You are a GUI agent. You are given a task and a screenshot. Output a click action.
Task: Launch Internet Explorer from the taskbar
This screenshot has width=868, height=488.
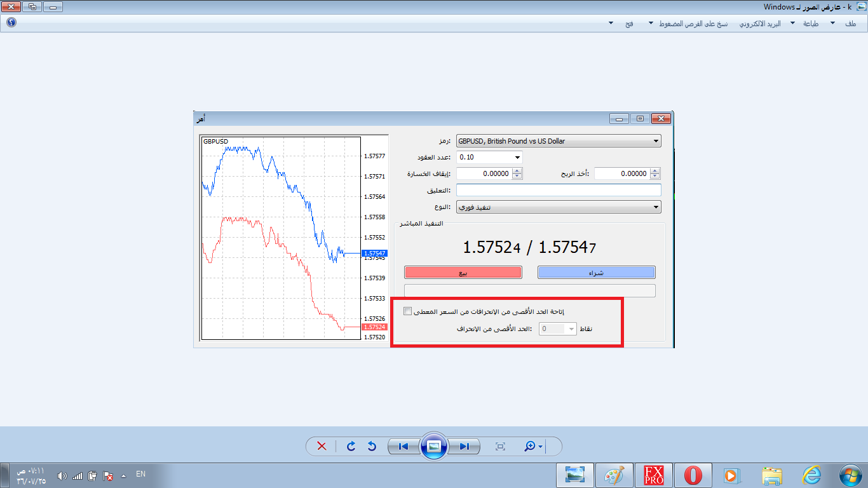812,475
